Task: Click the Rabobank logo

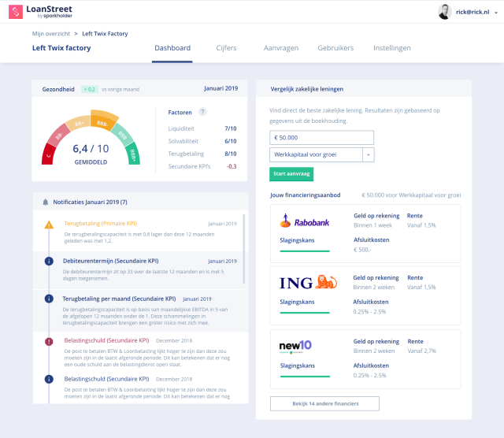Action: [x=305, y=221]
